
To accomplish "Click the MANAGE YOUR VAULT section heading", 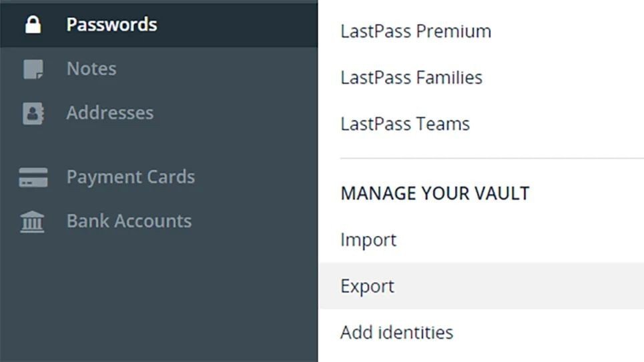I will [434, 193].
